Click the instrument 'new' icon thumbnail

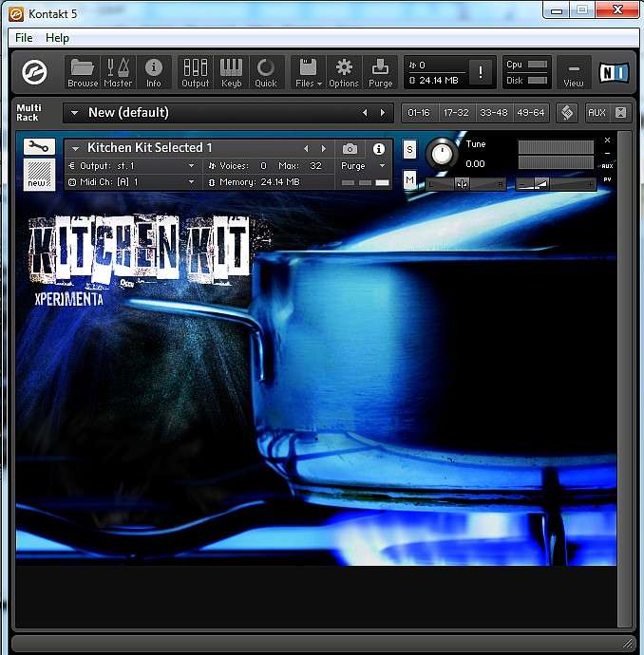[39, 175]
